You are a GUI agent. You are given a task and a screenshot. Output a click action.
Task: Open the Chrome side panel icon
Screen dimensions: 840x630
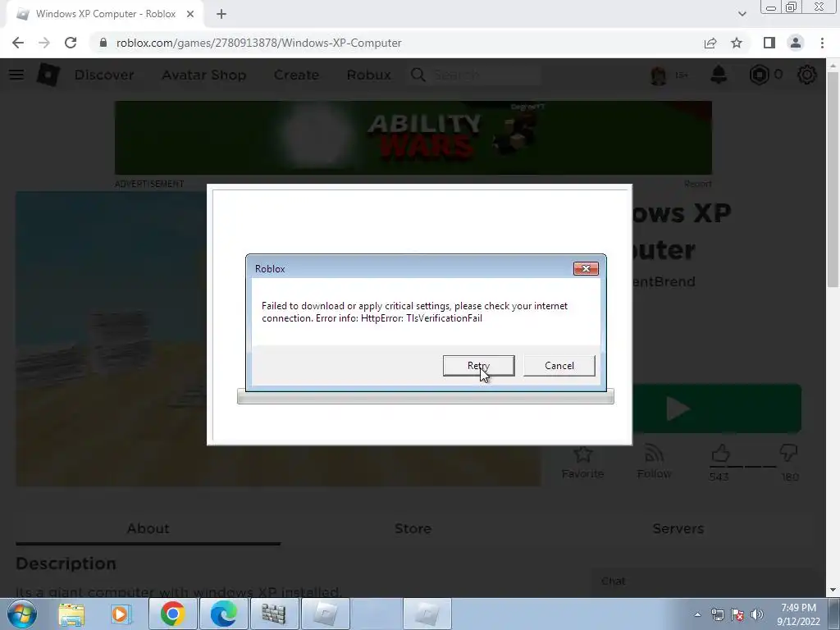[769, 43]
